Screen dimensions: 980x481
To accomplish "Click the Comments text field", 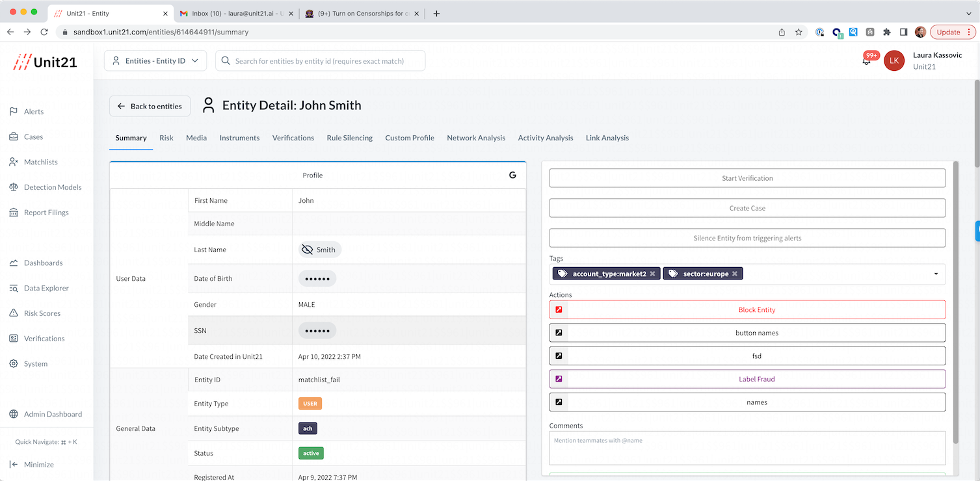I will click(x=747, y=448).
